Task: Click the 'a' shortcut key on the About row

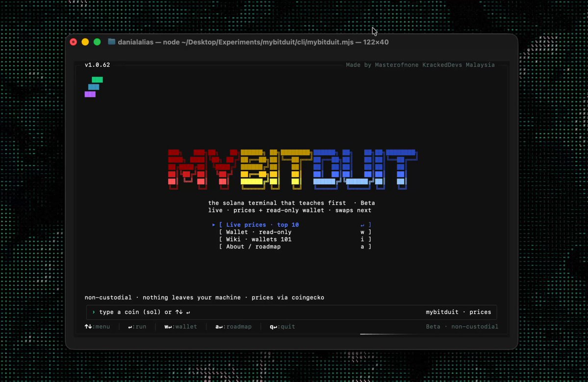Action: point(362,247)
